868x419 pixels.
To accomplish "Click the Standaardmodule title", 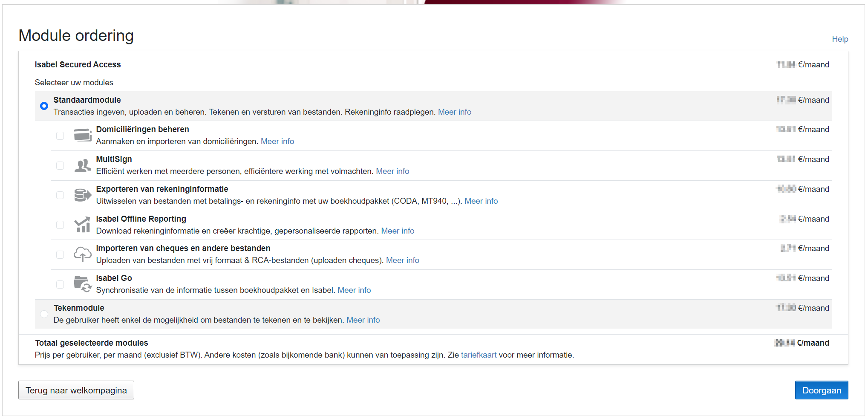I will click(x=87, y=100).
